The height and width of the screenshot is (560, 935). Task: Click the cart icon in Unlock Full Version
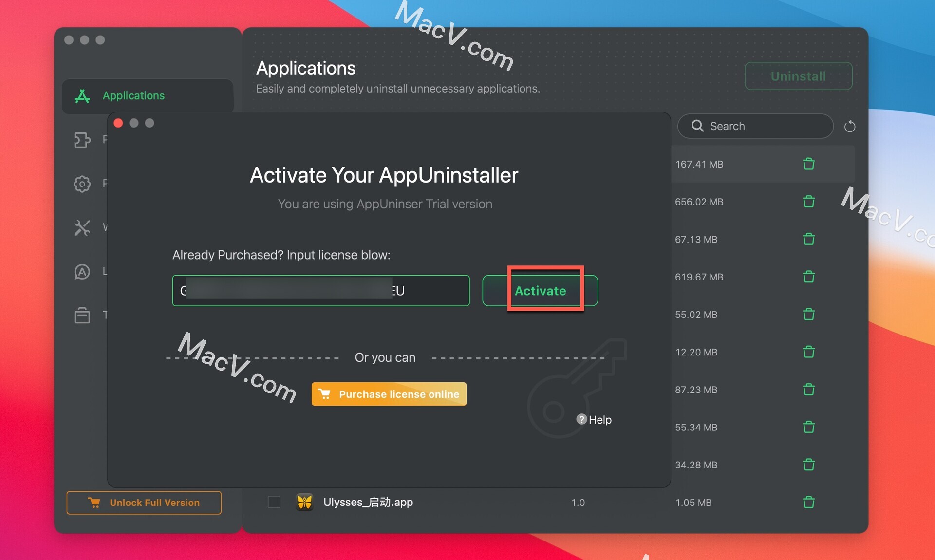tap(94, 503)
